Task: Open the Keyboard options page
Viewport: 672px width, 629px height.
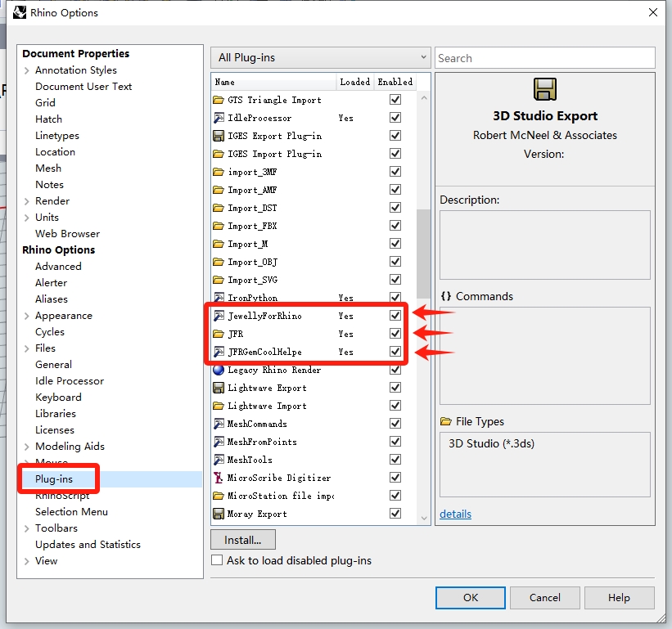Action: tap(58, 398)
